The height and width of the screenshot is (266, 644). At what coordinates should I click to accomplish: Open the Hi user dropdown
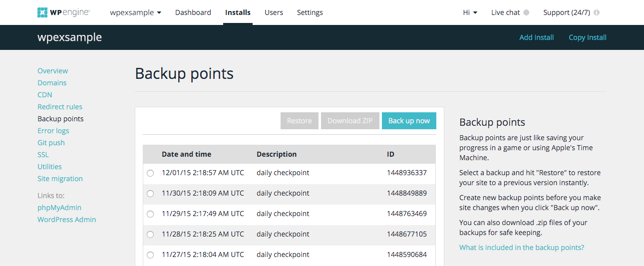[470, 12]
